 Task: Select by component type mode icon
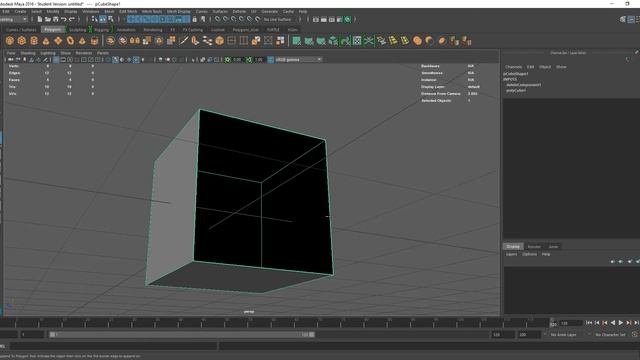coord(111,19)
